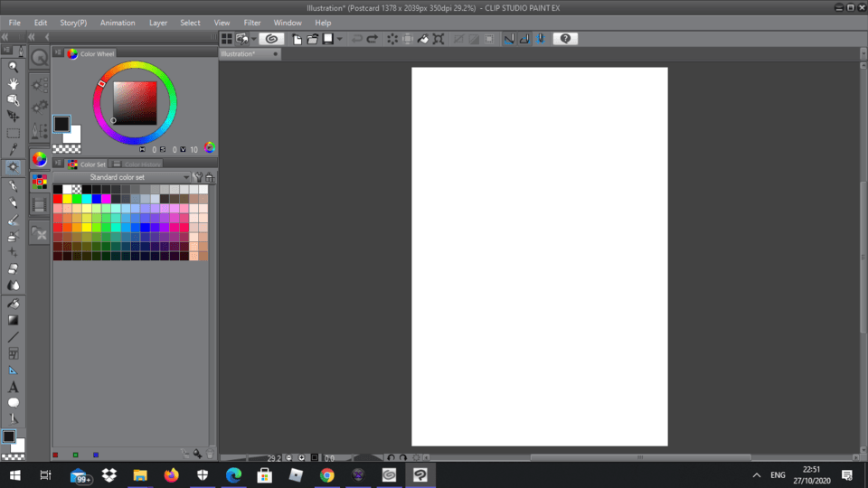Click the zoom in plus button
Viewport: 868px width, 488px height.
coord(302,458)
